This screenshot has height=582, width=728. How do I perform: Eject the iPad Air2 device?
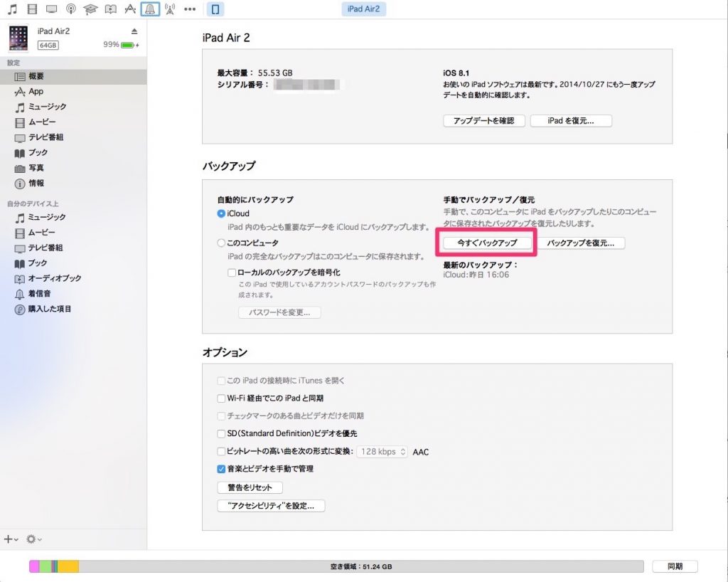click(x=134, y=31)
